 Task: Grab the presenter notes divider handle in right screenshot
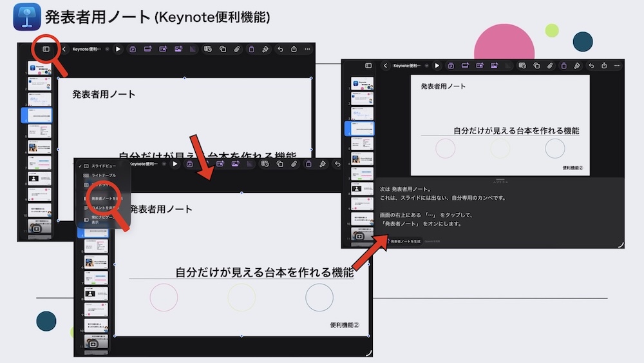tap(500, 180)
